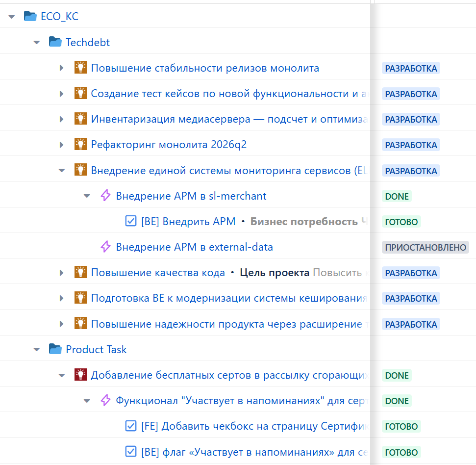This screenshot has width=476, height=465.
Task: Expand 'Инвентаризация медиасервера' row
Action: click(x=62, y=119)
